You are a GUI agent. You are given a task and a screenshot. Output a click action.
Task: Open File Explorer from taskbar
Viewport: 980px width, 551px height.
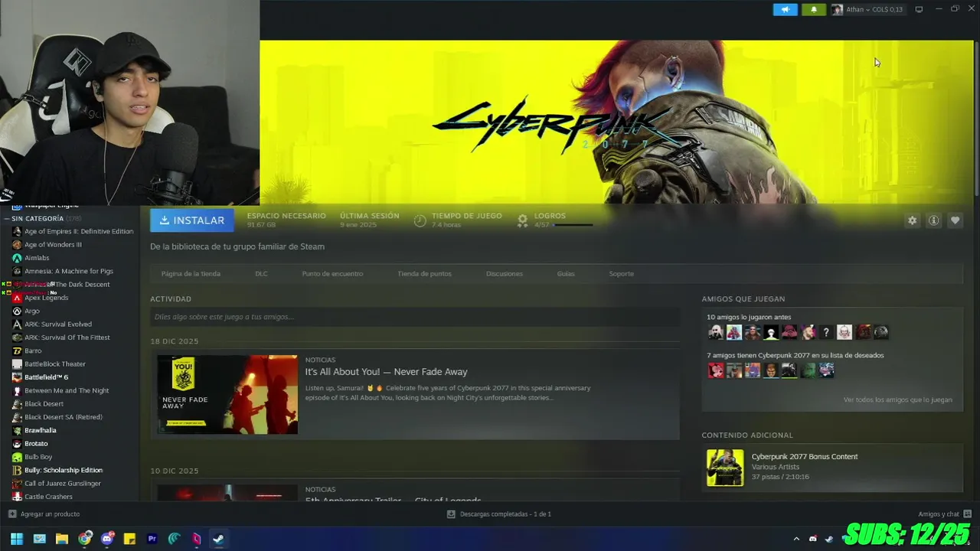coord(62,539)
